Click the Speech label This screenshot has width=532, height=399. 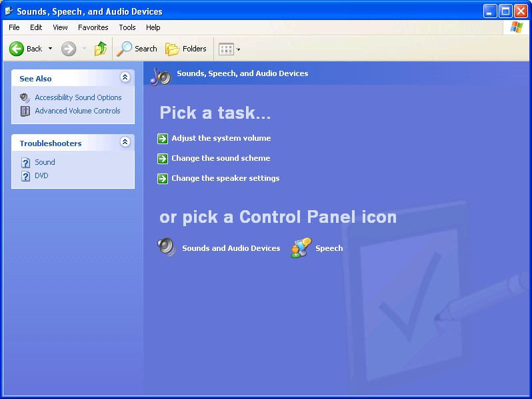329,248
